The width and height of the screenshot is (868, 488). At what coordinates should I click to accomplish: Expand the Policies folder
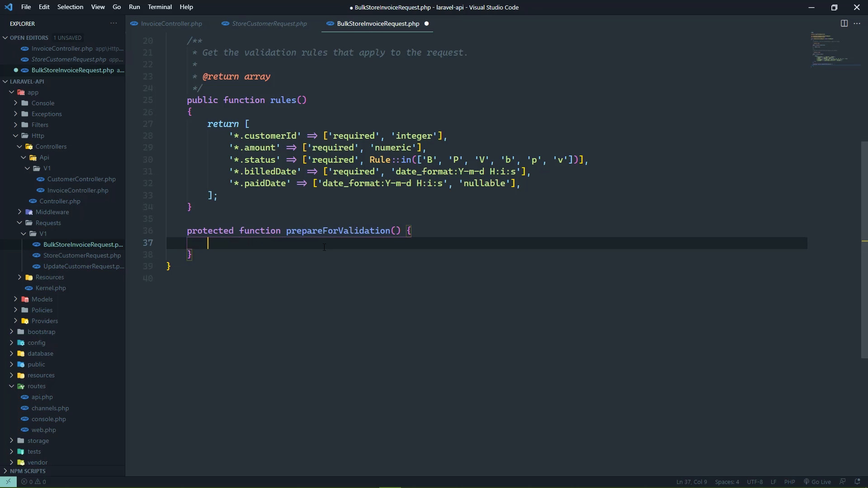(x=15, y=310)
